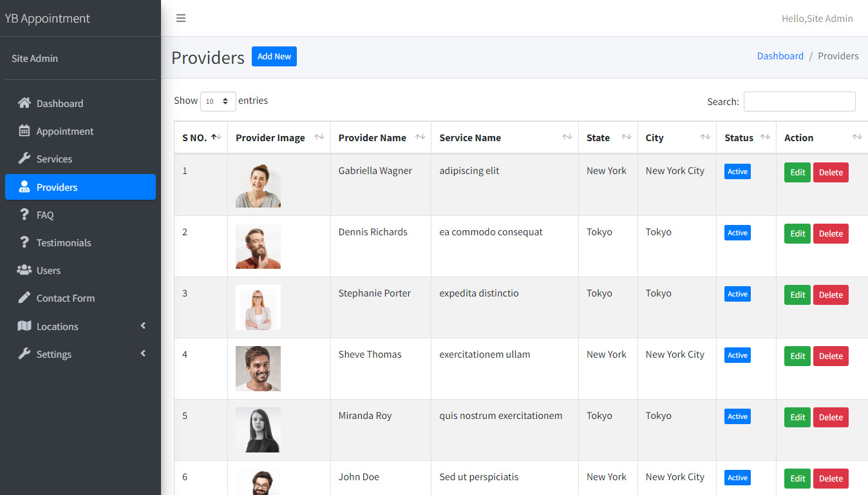Click the Users group icon
This screenshot has height=495, width=868.
click(x=24, y=270)
